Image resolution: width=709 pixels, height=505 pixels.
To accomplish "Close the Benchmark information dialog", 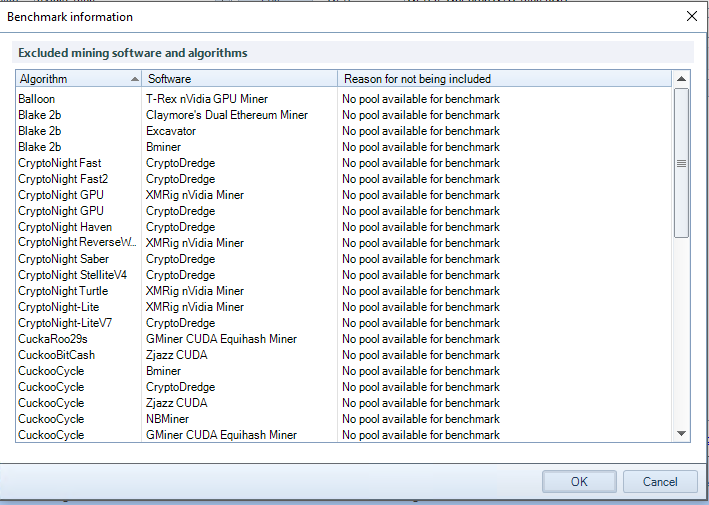I will (691, 16).
